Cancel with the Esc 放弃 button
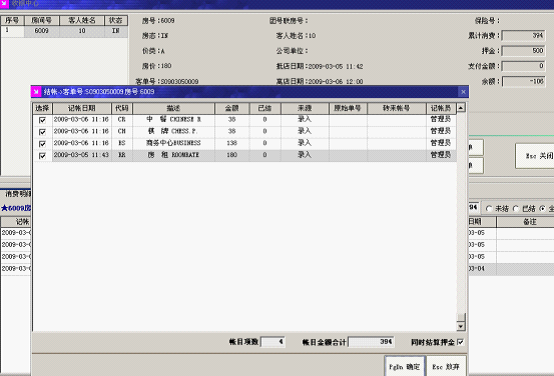This screenshot has height=376, width=554. coord(446,366)
